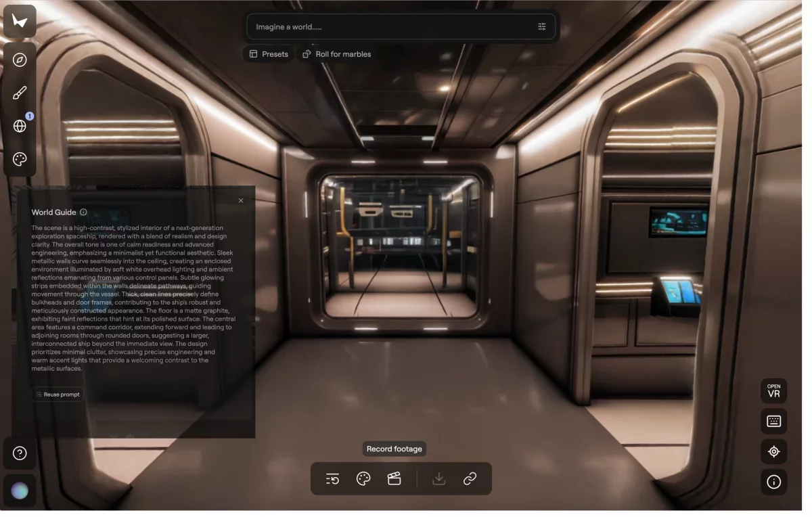Open prompt history in the bottom toolbar

(x=332, y=478)
